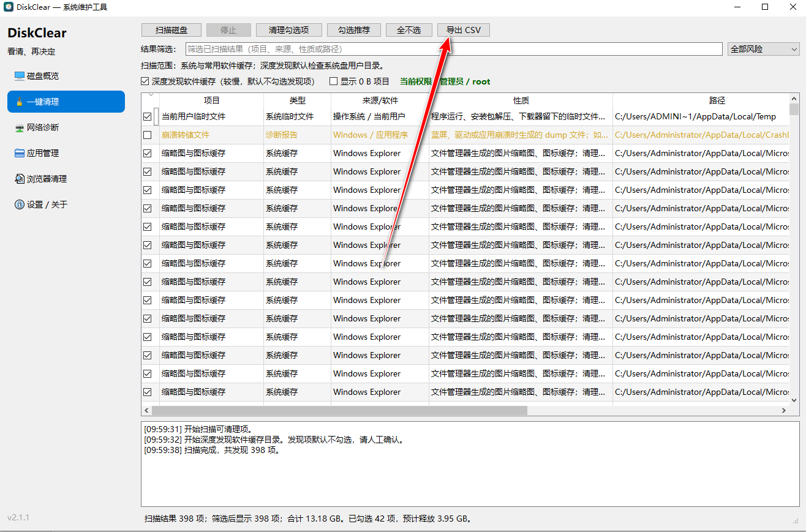Click the vertical scrollbar up arrow
Image resolution: width=806 pixels, height=532 pixels.
[794, 98]
